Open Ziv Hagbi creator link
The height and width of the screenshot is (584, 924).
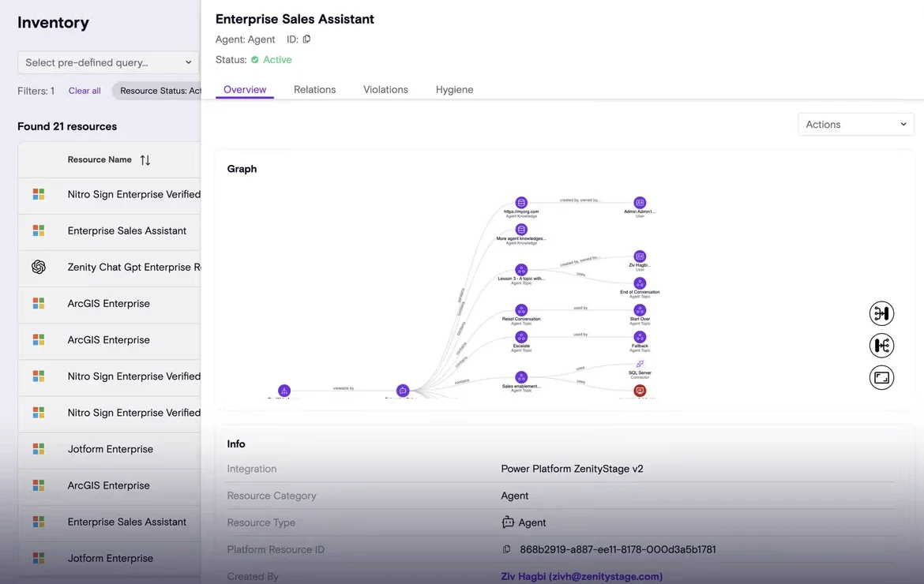coord(581,576)
